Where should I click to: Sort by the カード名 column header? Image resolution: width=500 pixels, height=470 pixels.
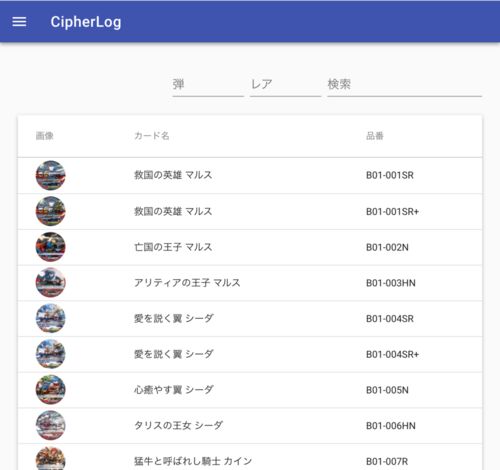point(152,136)
